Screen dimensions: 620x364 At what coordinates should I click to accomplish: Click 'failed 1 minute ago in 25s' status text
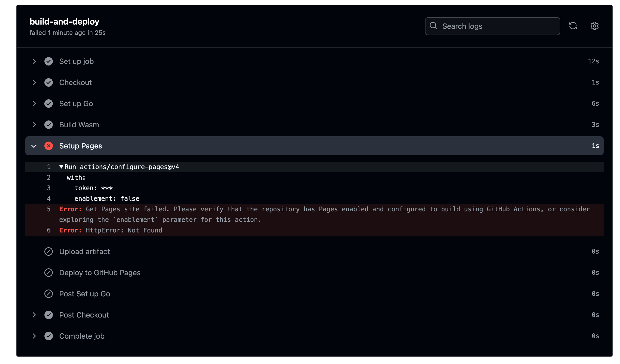click(x=68, y=33)
